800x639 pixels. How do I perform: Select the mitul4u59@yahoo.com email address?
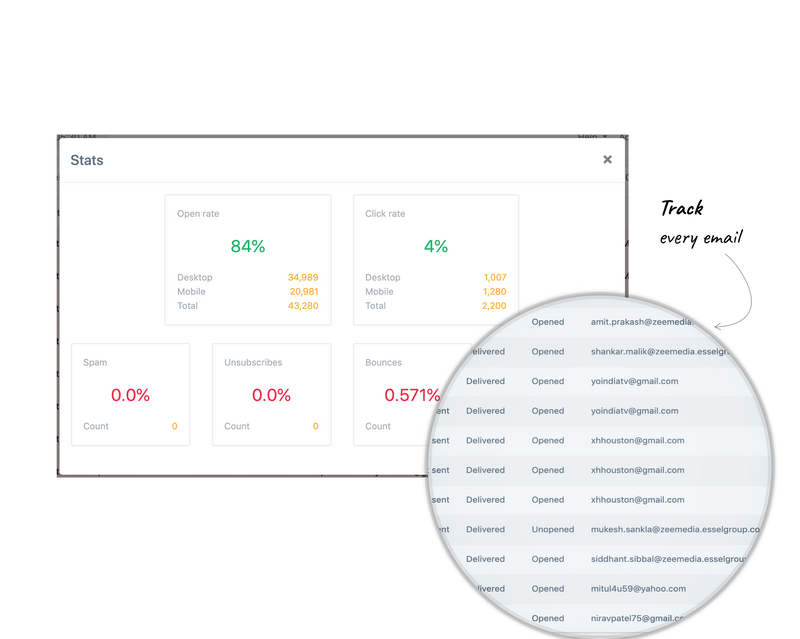click(x=638, y=588)
